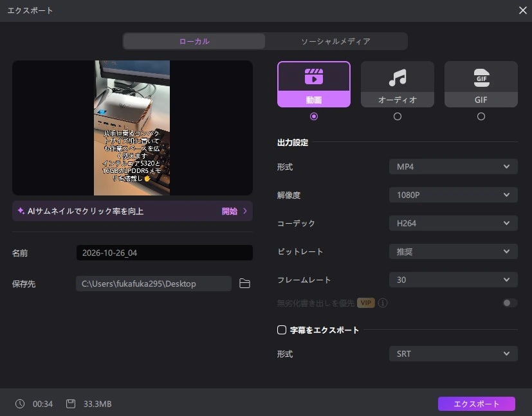Select the 動画 video export card

pos(314,84)
